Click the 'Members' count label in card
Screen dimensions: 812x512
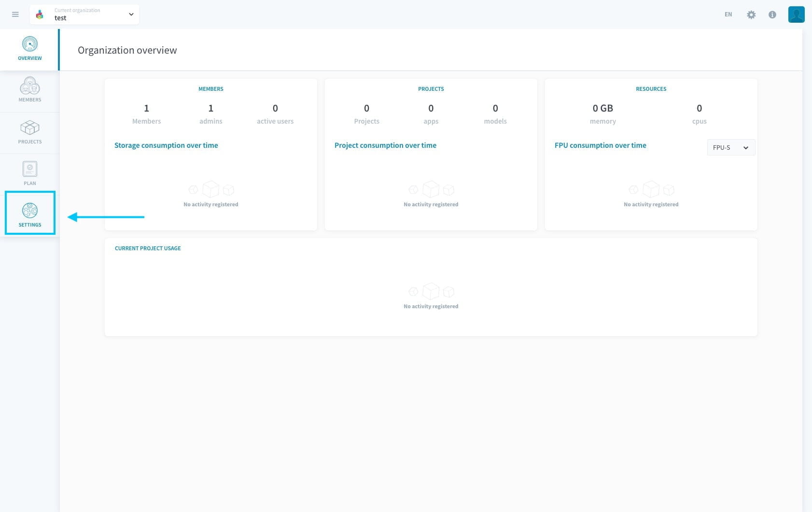click(x=147, y=121)
